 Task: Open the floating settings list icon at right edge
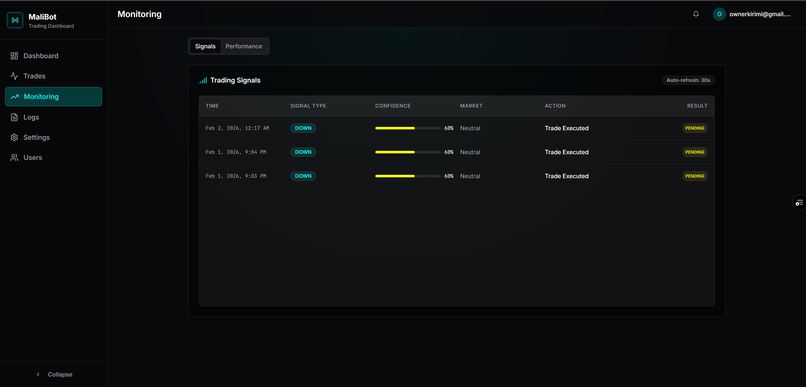point(799,202)
